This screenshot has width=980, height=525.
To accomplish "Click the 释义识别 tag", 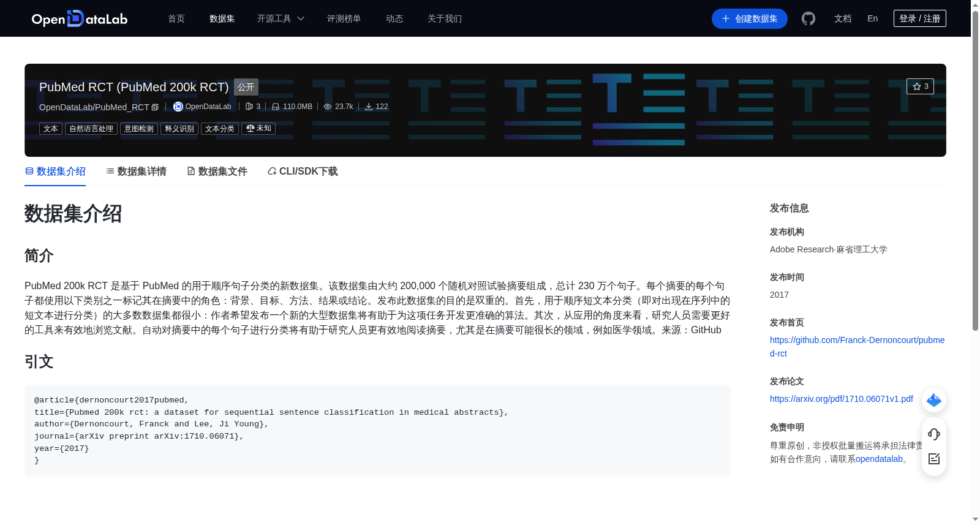I will (179, 129).
